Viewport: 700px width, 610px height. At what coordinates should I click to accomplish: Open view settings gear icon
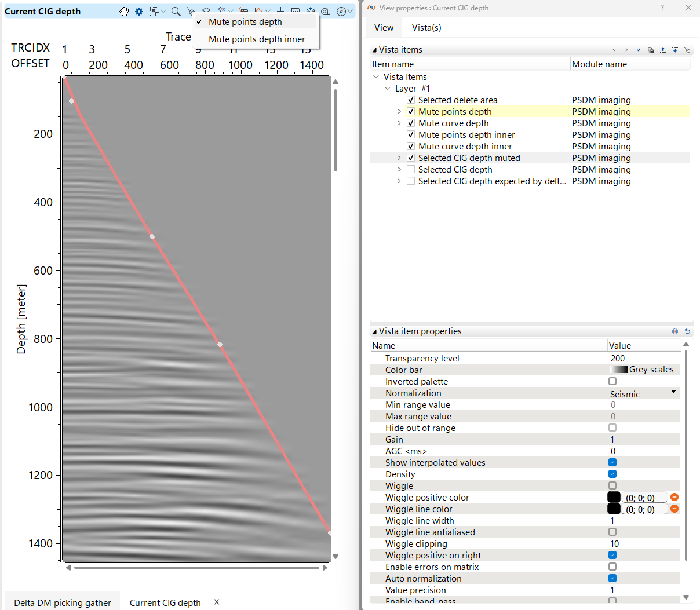pyautogui.click(x=139, y=12)
